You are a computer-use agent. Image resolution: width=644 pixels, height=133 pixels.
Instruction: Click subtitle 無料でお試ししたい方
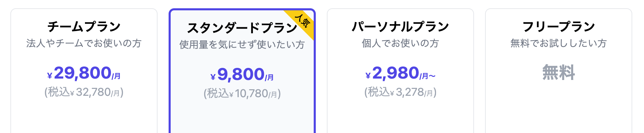click(x=559, y=43)
